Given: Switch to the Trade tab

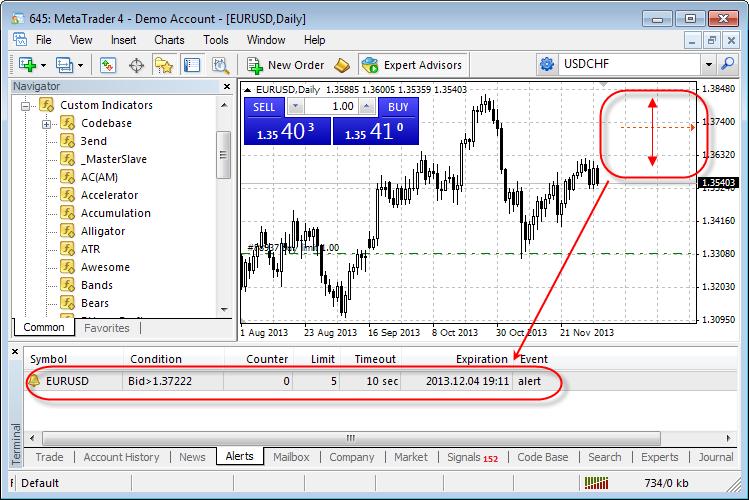Looking at the screenshot, I should tap(49, 457).
